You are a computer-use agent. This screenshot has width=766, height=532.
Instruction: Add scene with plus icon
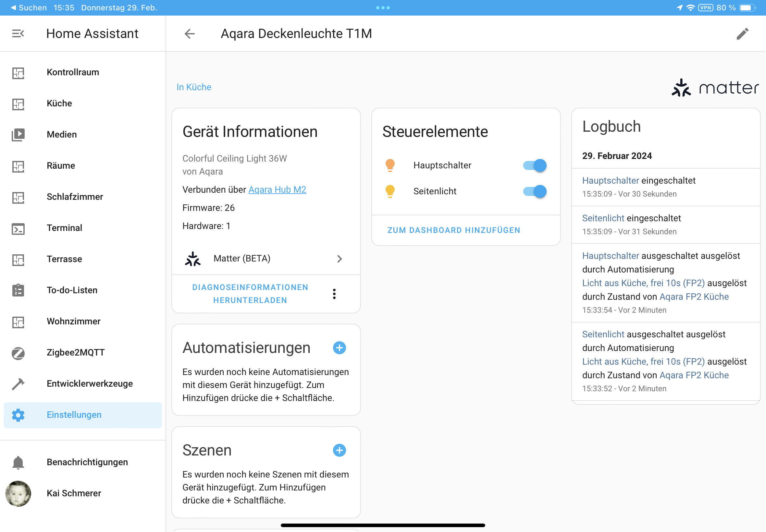339,450
